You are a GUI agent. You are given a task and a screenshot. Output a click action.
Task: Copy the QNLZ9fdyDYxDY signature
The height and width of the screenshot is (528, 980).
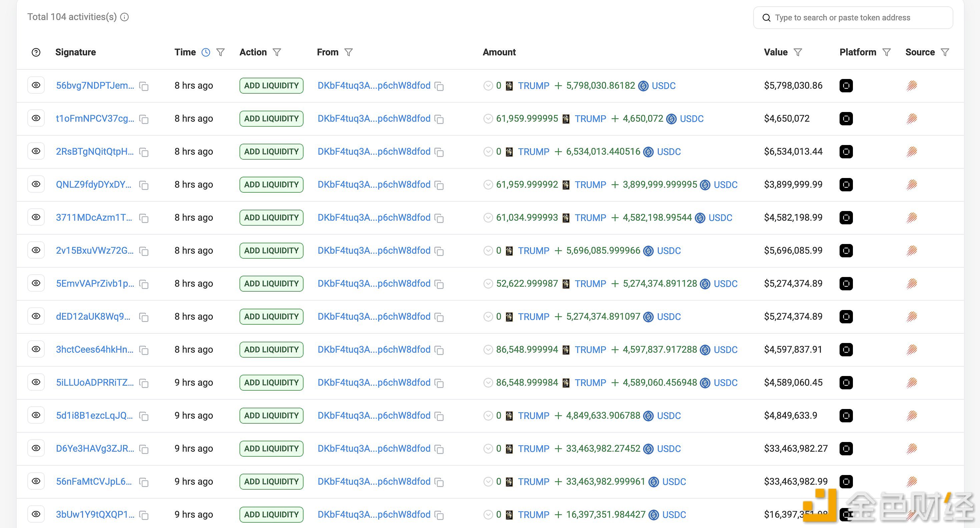pyautogui.click(x=144, y=185)
